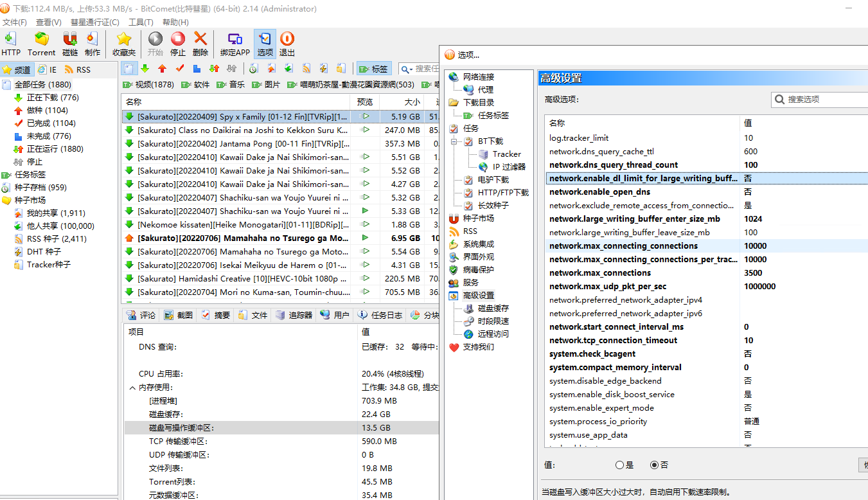868x500 pixels.
Task: Select the 否 radio button
Action: pos(655,465)
